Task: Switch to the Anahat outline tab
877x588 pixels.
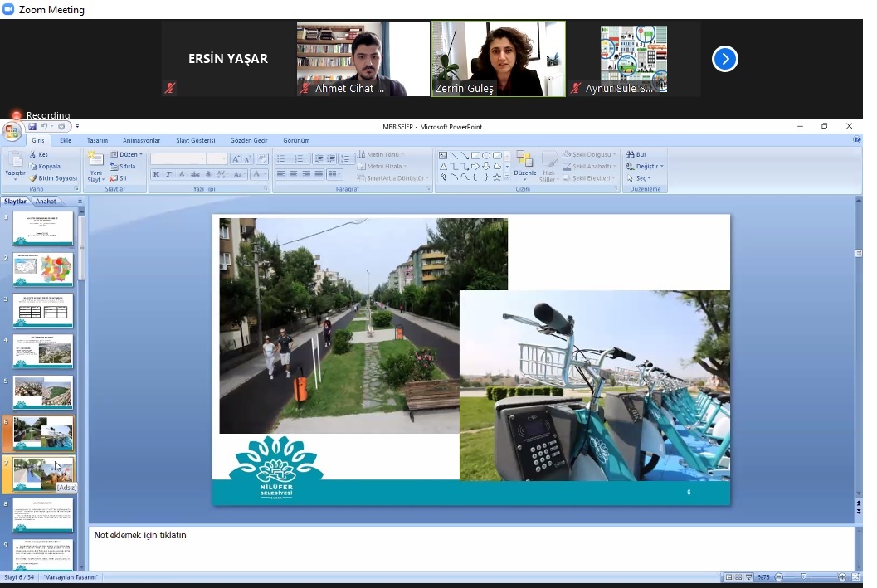Action: (x=46, y=202)
